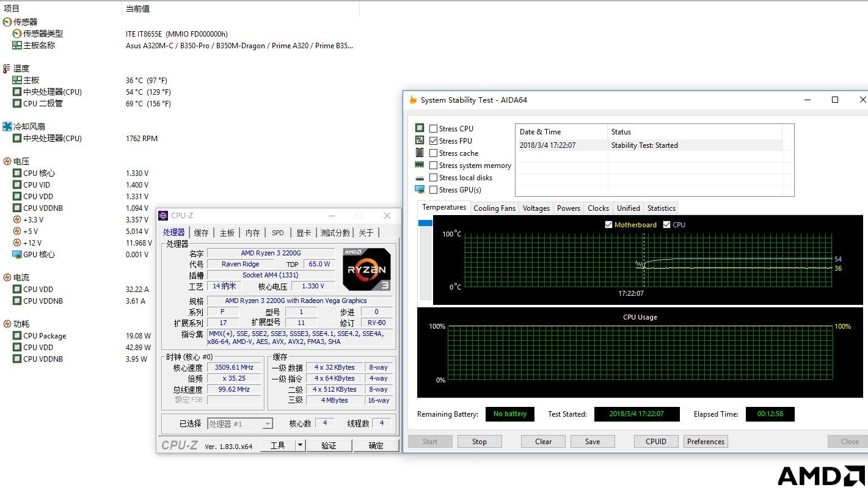Screen dimensions: 868x490
Task: Click the Ryzen 3 logo in CPU-Z
Action: 367,269
